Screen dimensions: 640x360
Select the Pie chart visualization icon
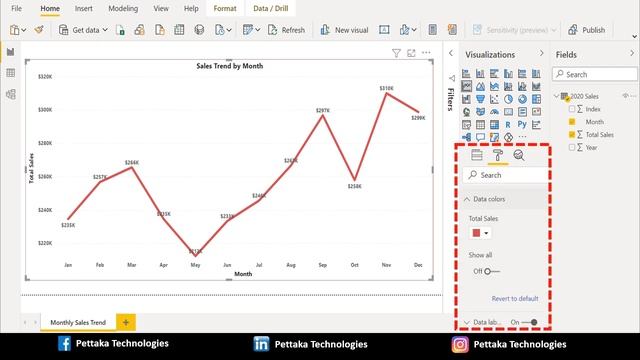pos(508,99)
